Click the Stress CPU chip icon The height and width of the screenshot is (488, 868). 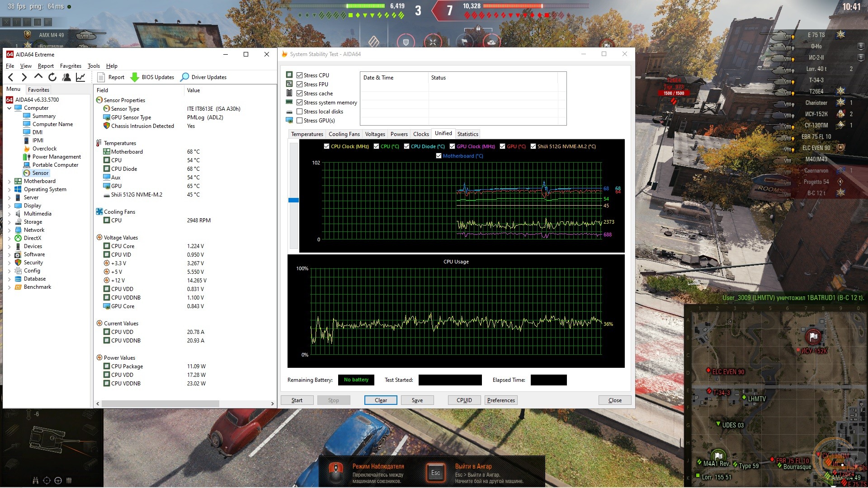point(289,75)
